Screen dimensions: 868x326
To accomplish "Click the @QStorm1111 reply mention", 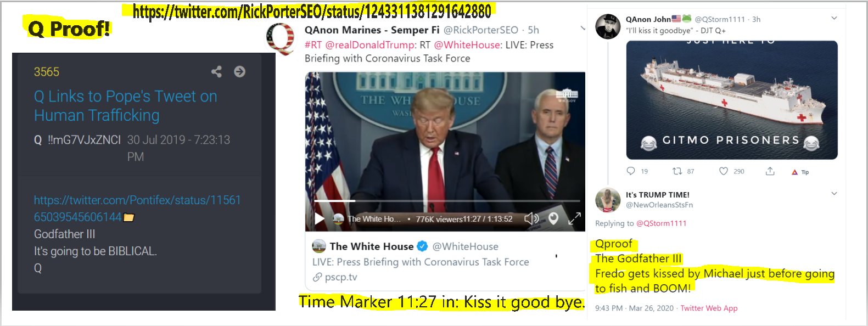I will point(661,223).
